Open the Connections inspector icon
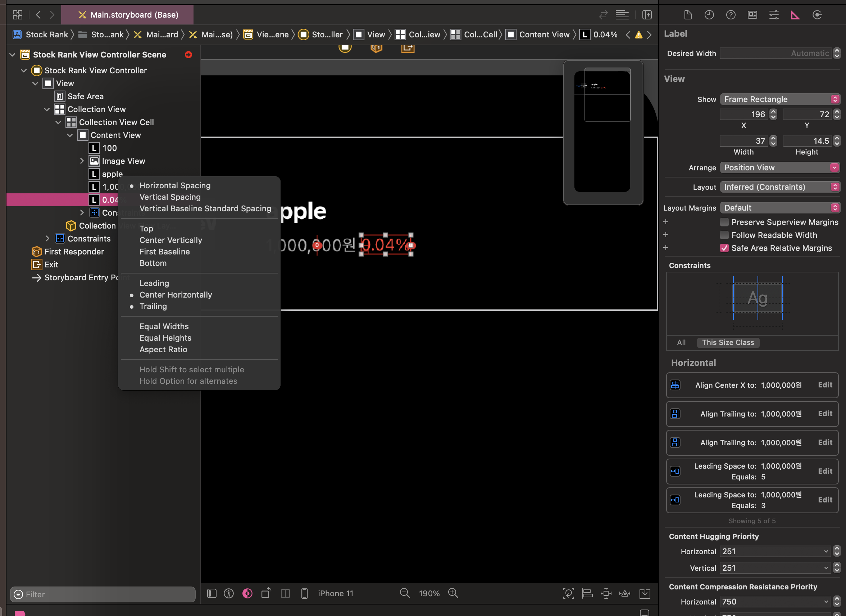The width and height of the screenshot is (846, 616). (817, 15)
